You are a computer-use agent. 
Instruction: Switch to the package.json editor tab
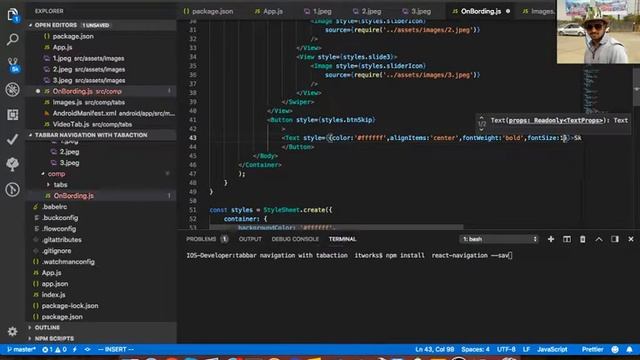coord(209,11)
